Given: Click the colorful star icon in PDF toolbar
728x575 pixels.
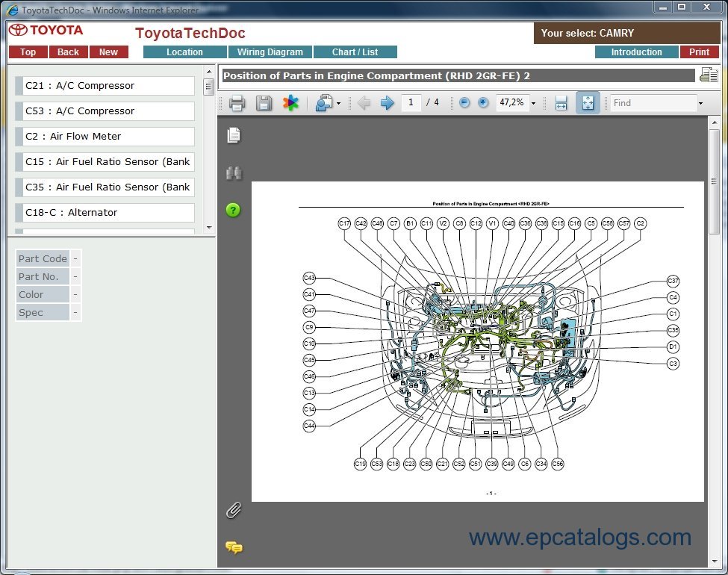Looking at the screenshot, I should click(290, 102).
